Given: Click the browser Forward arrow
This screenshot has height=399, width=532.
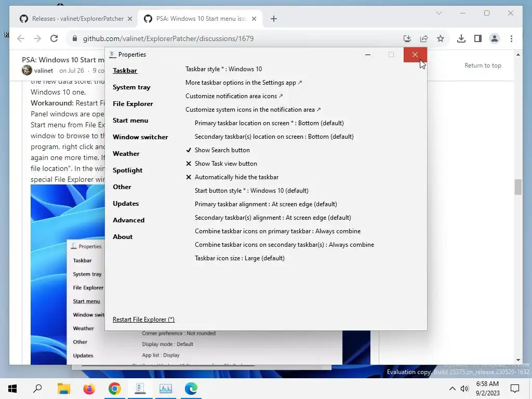Looking at the screenshot, I should (37, 38).
